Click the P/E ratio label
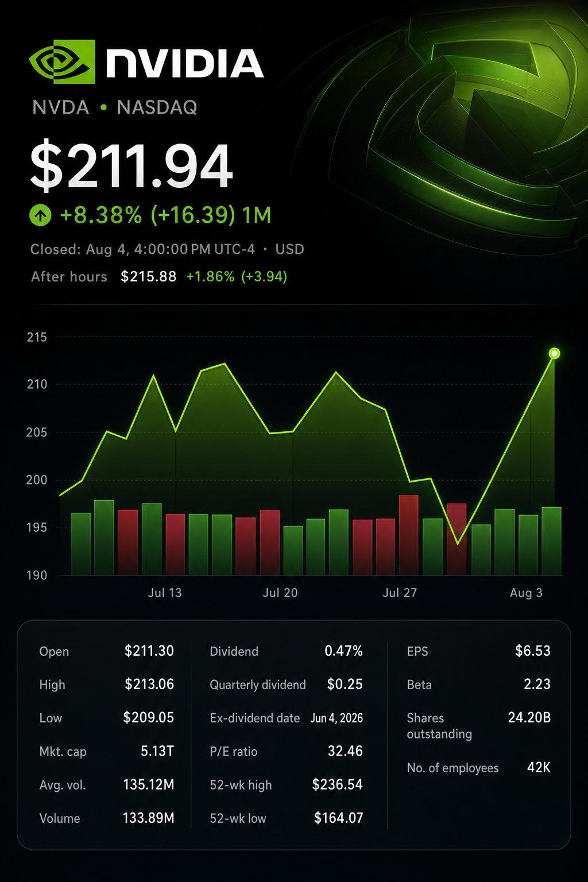This screenshot has height=882, width=588. coord(233,752)
